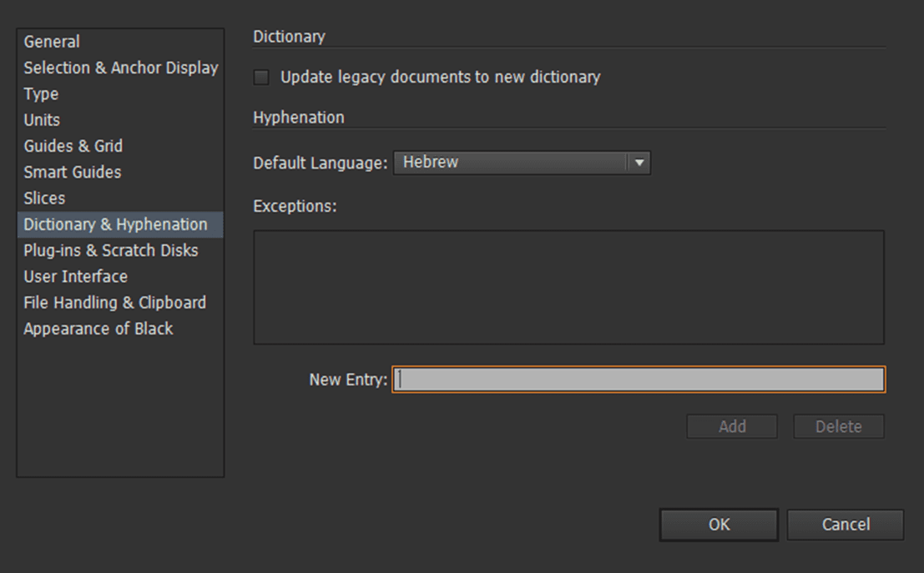The height and width of the screenshot is (573, 924).
Task: Open File Handling & Clipboard section
Action: pos(114,303)
